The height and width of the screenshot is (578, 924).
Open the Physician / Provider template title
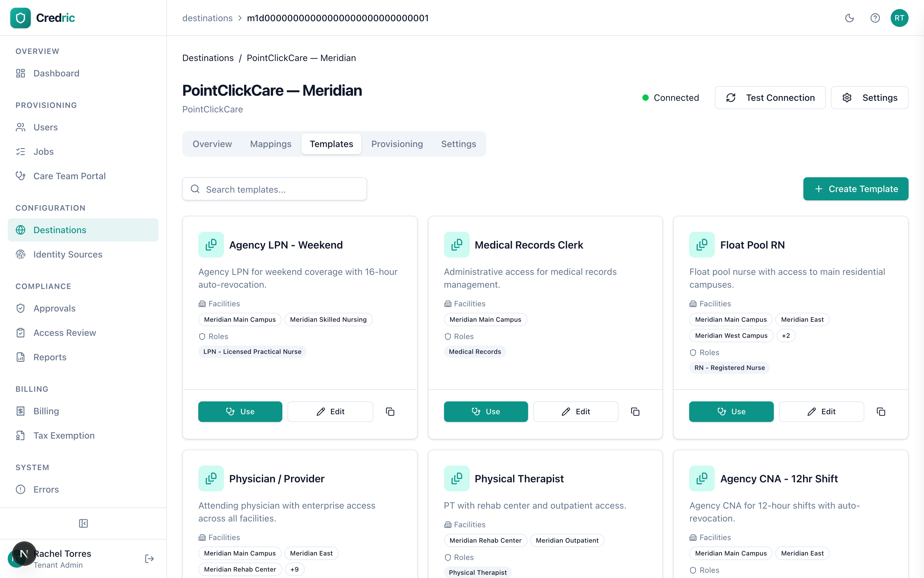coord(277,478)
